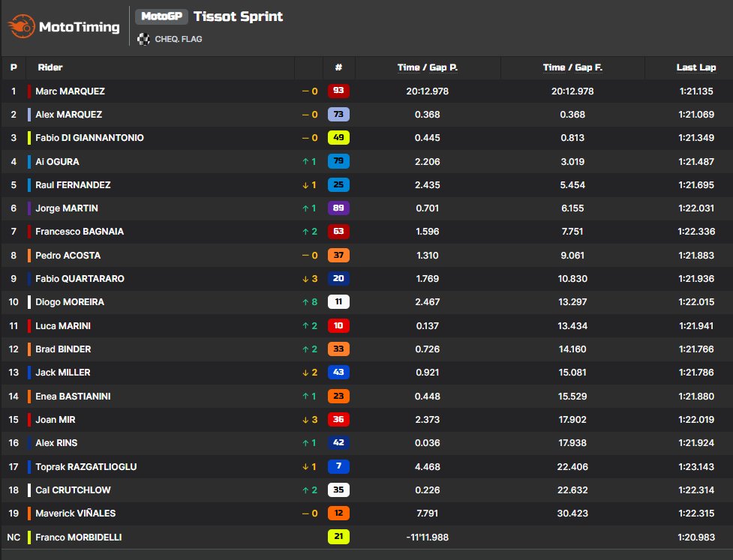Click the number 20 badge for Quartararo
Viewport: 733px width, 560px height.
338,278
